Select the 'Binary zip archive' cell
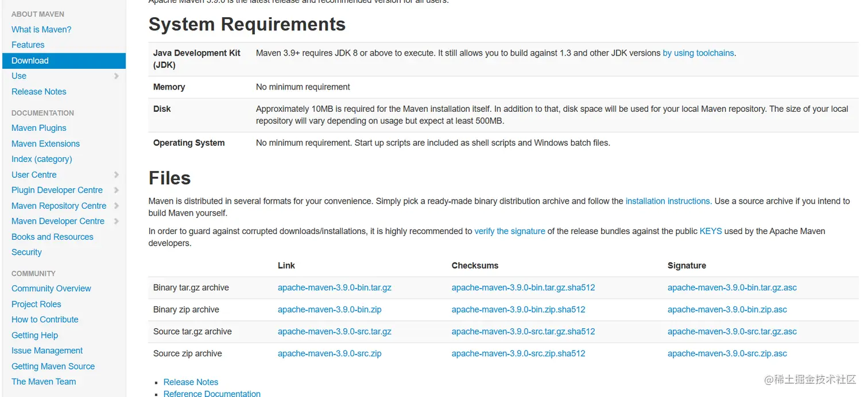 pyautogui.click(x=186, y=309)
